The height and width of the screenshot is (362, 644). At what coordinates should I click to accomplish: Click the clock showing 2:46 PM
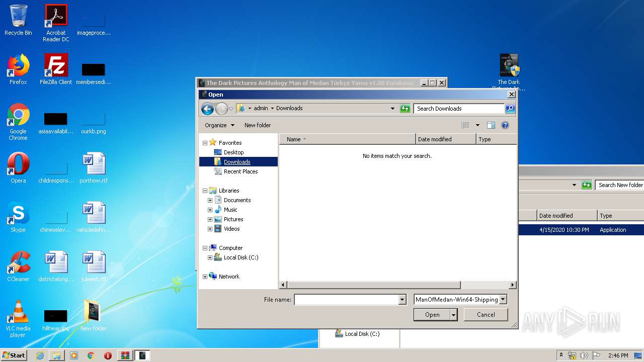[618, 355]
